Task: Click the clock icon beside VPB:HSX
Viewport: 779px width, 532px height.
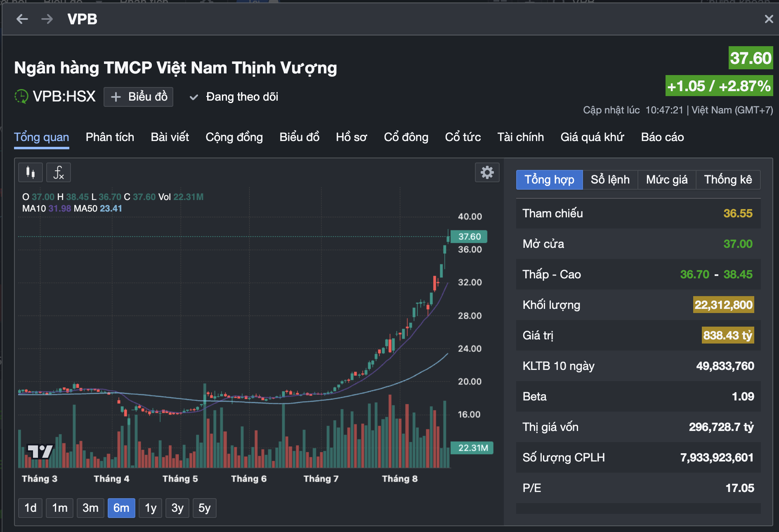Action: (21, 97)
